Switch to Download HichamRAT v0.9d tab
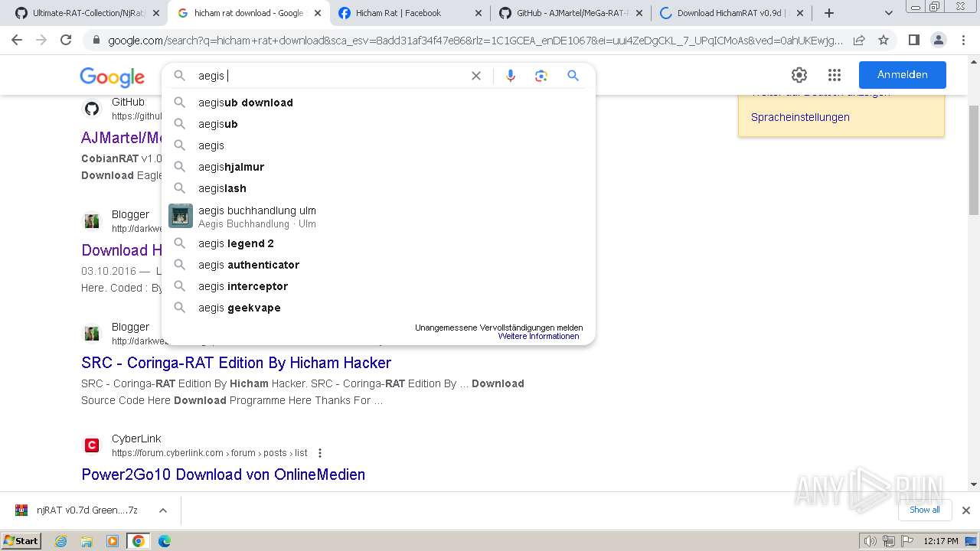Screen dimensions: 980x551 click(731, 13)
